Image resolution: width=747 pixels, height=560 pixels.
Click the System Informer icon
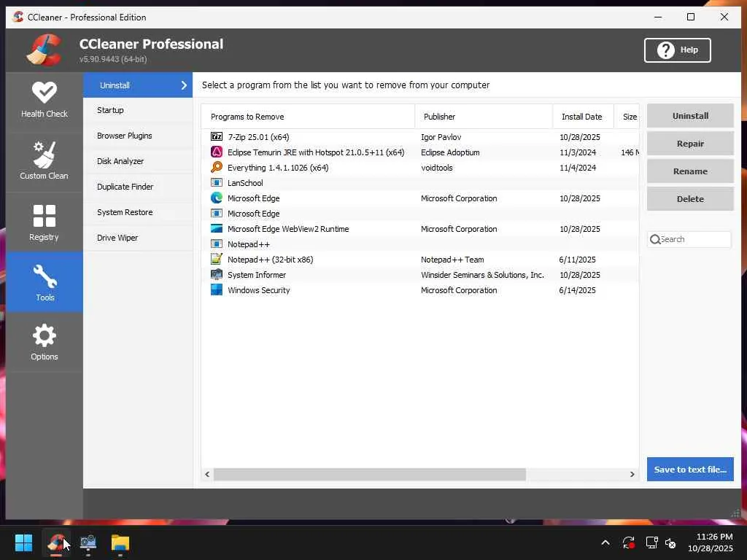[216, 274]
